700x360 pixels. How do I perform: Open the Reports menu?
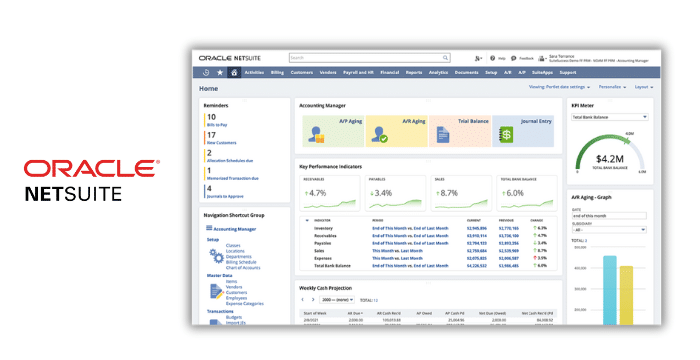coord(414,72)
